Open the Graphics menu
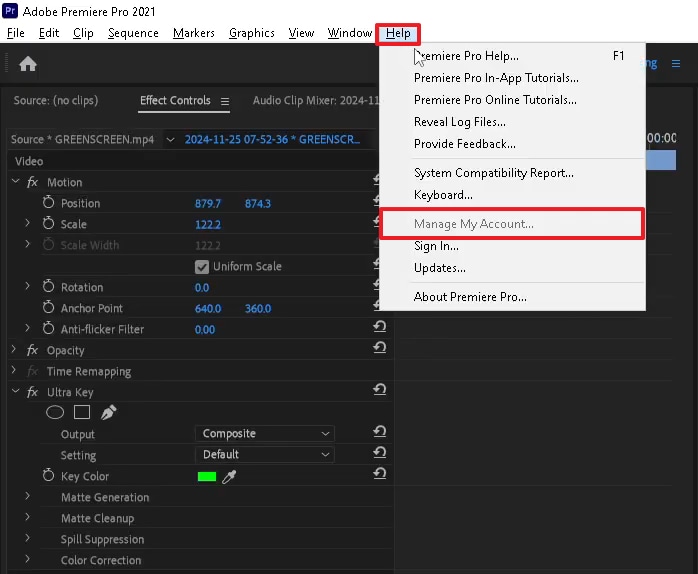Image resolution: width=698 pixels, height=574 pixels. click(x=252, y=33)
